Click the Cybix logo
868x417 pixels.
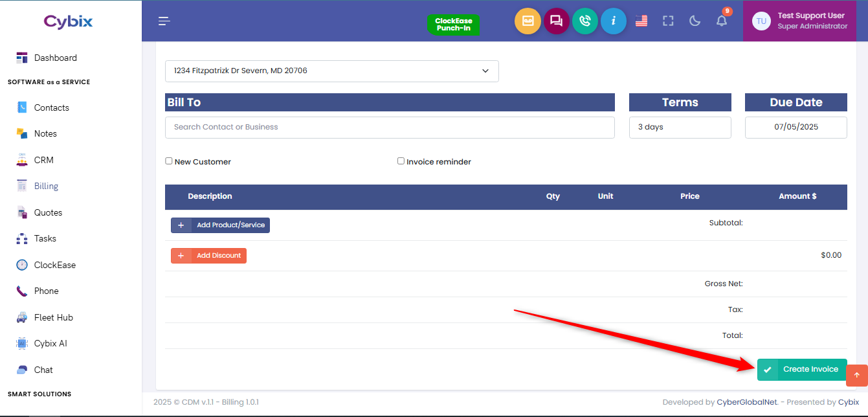pos(69,21)
